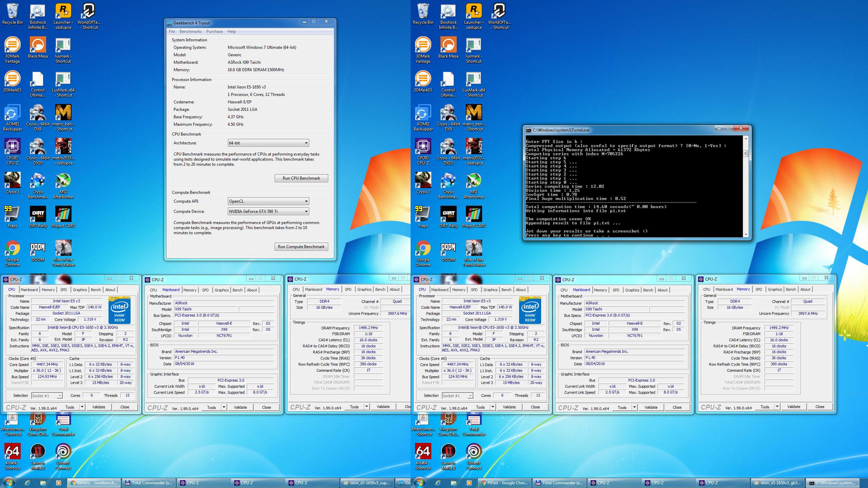Open the Launch Mafia II icon on left desktop

[38, 457]
